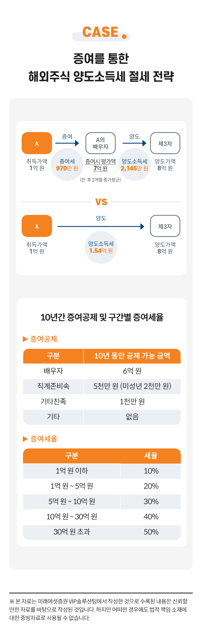The width and height of the screenshot is (202, 644).
Task: Select the 5억 원 ~ 10억 원 rate row
Action: [102, 502]
